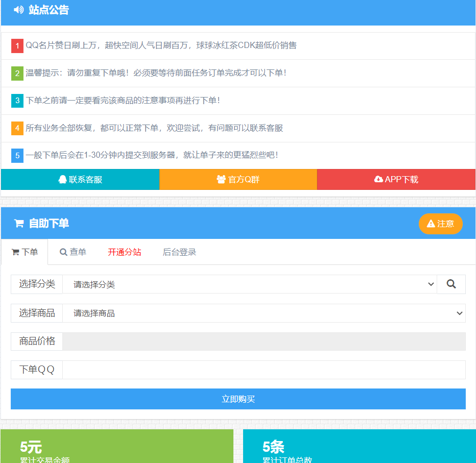Click the magnifier search icon beside category
This screenshot has height=463, width=476.
[x=451, y=284]
